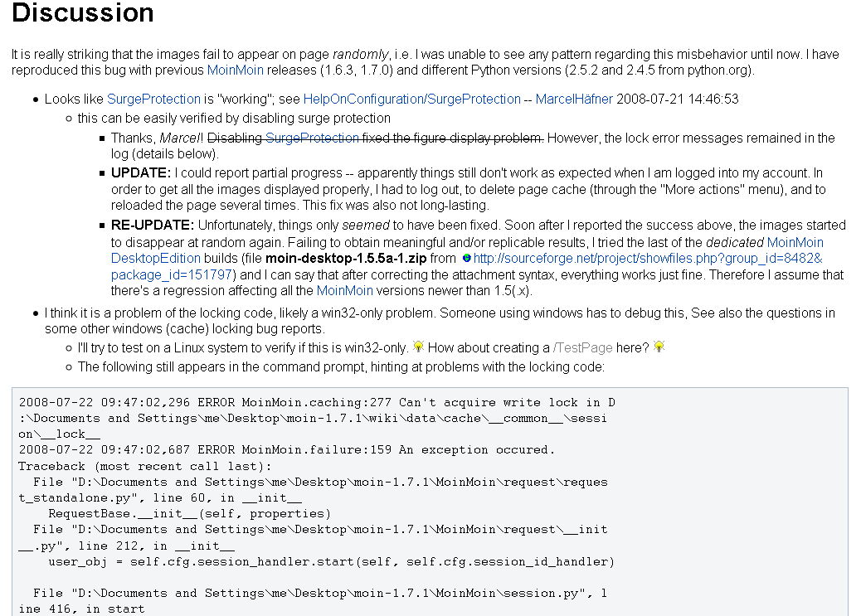Follow the sourceforge.net showfiles URL

647,259
